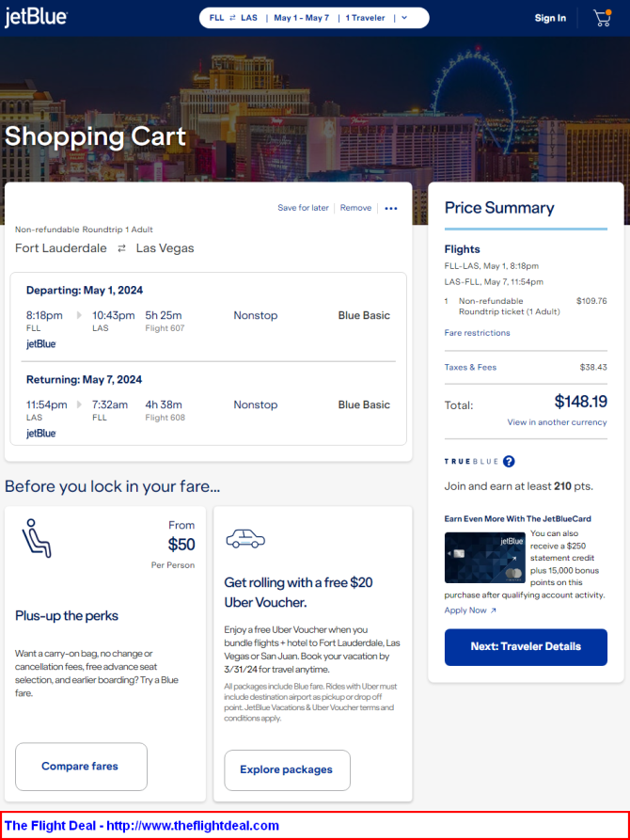This screenshot has width=630, height=840.
Task: Open the shopping cart icon in header
Action: (x=603, y=18)
